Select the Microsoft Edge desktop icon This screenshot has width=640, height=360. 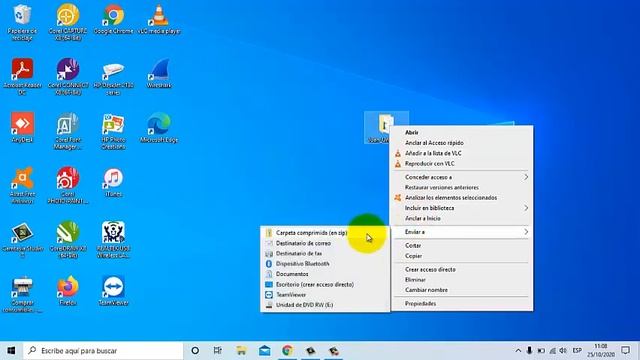pyautogui.click(x=159, y=128)
